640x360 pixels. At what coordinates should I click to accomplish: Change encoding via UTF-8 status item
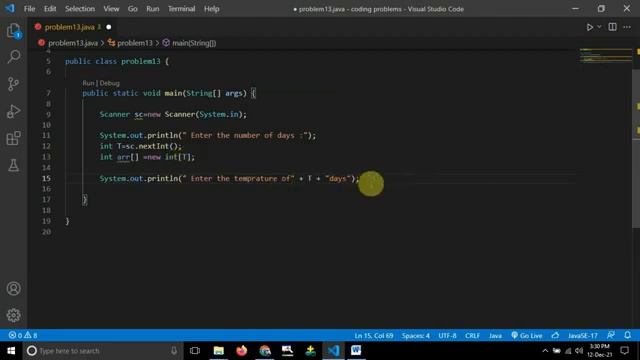(x=447, y=335)
